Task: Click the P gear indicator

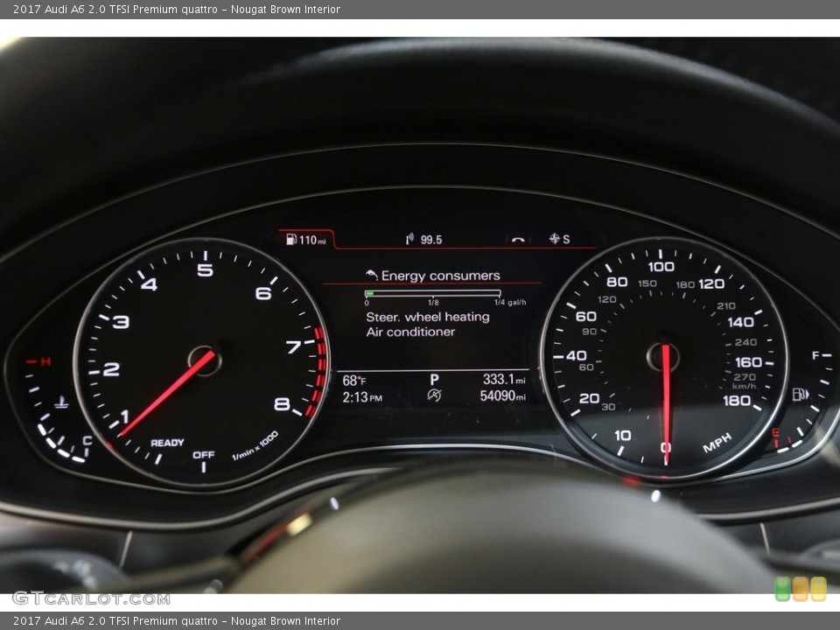Action: [x=435, y=380]
